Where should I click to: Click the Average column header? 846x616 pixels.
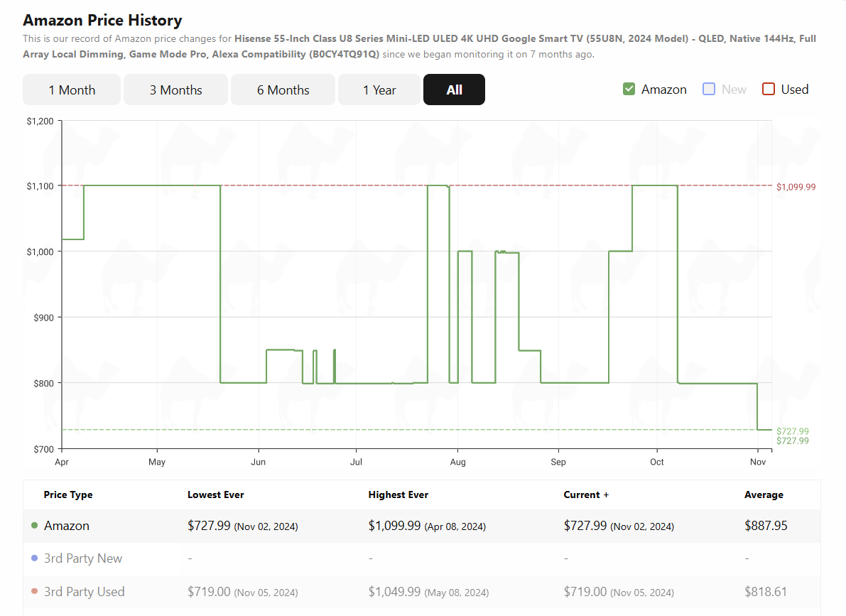coord(764,495)
